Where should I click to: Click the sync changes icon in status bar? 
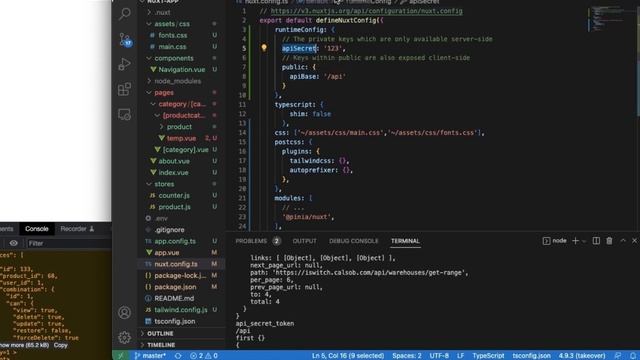(x=178, y=356)
